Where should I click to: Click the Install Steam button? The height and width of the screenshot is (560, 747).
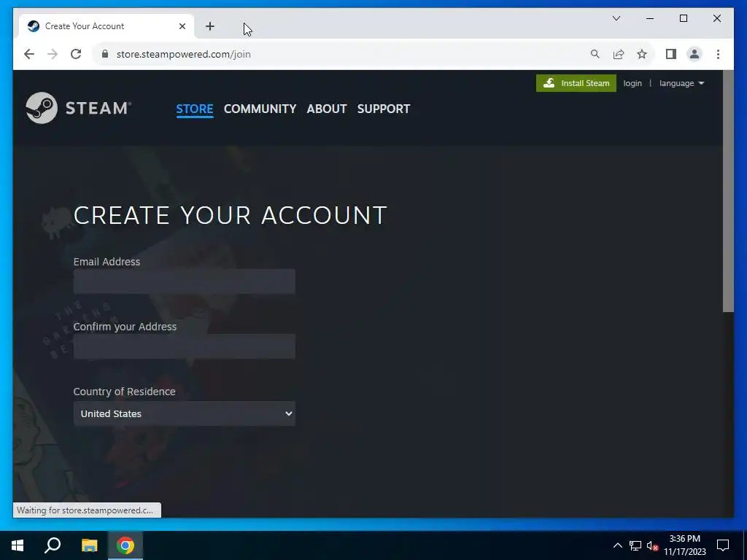pos(576,83)
